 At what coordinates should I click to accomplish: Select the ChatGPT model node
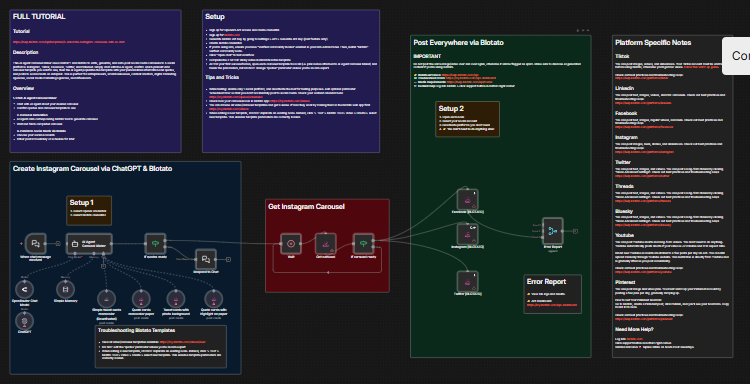pyautogui.click(x=24, y=321)
